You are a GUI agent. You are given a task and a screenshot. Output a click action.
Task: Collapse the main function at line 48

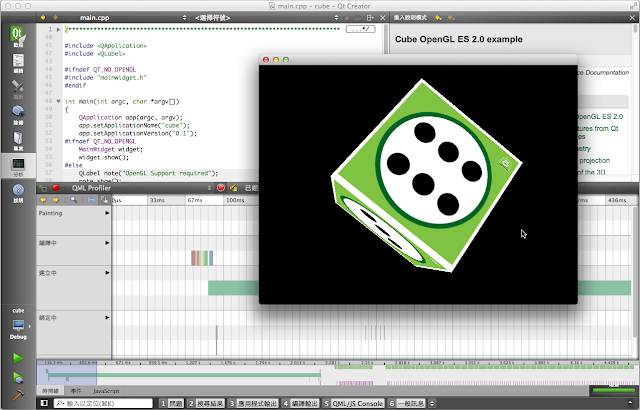(58, 101)
